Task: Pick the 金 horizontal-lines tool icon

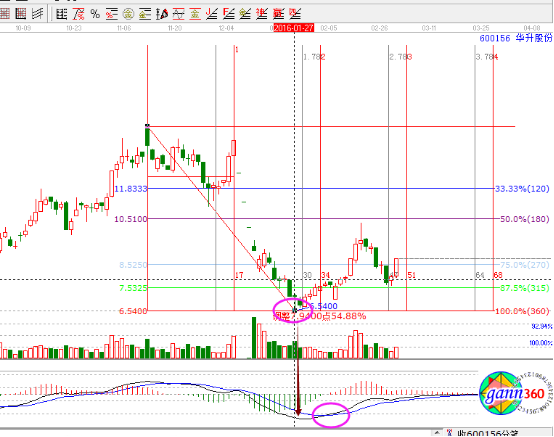Action: 145,14
